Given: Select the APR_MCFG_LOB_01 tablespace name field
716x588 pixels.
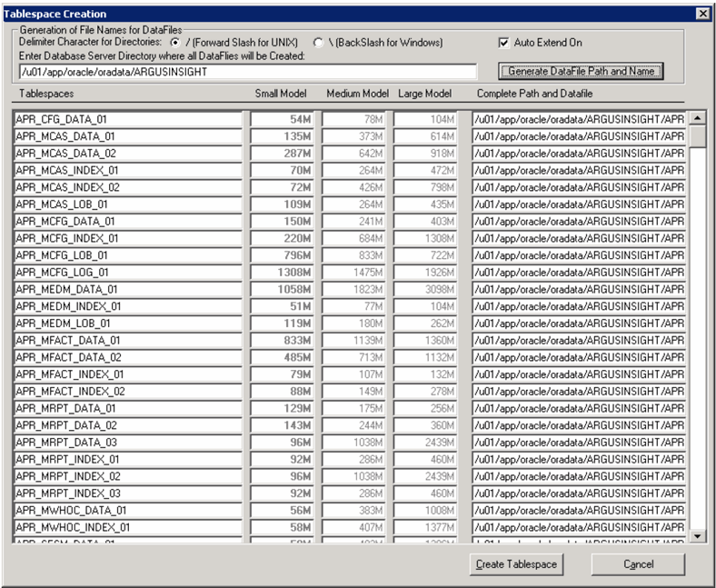Looking at the screenshot, I should click(x=128, y=255).
